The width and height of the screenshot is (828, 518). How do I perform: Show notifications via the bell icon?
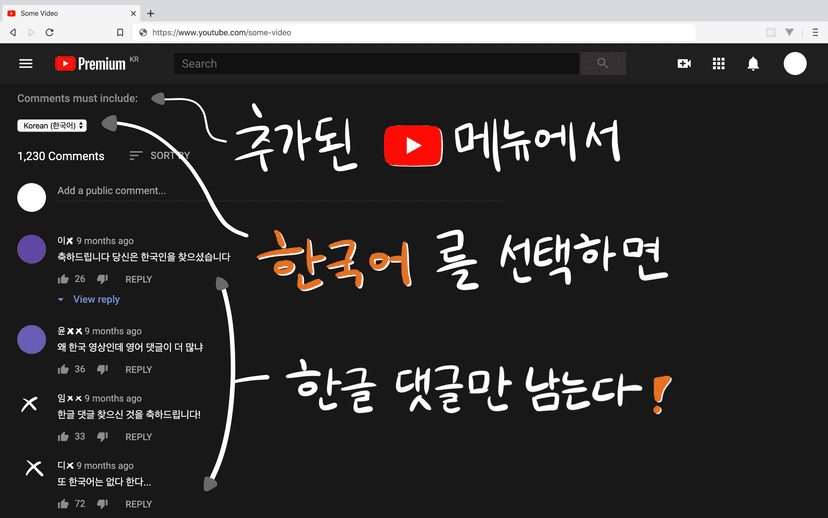coord(753,64)
